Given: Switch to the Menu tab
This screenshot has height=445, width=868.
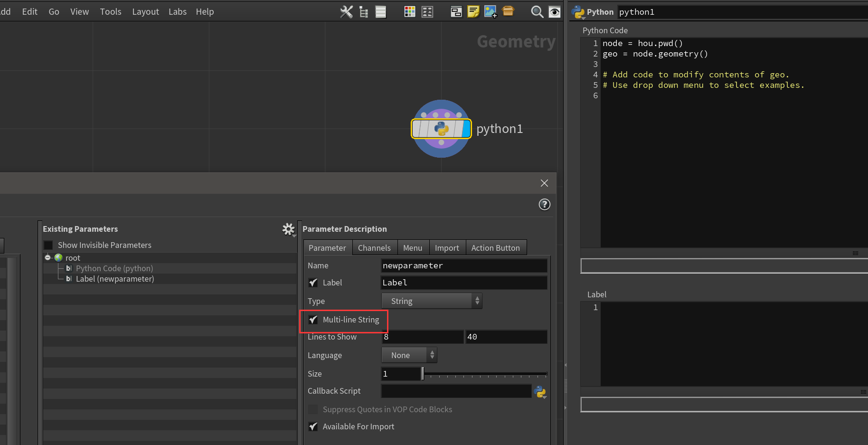Looking at the screenshot, I should click(x=413, y=248).
